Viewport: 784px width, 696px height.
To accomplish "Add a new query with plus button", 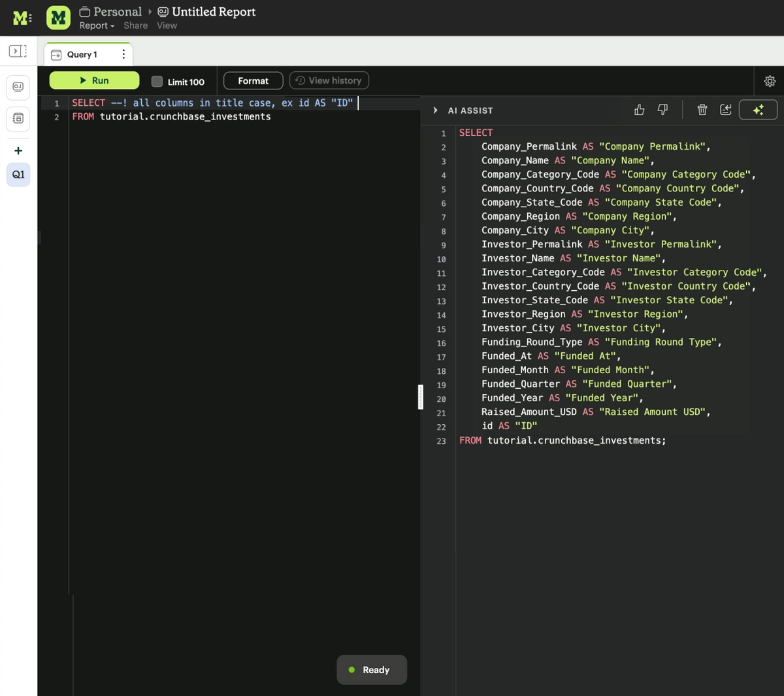I will point(18,150).
